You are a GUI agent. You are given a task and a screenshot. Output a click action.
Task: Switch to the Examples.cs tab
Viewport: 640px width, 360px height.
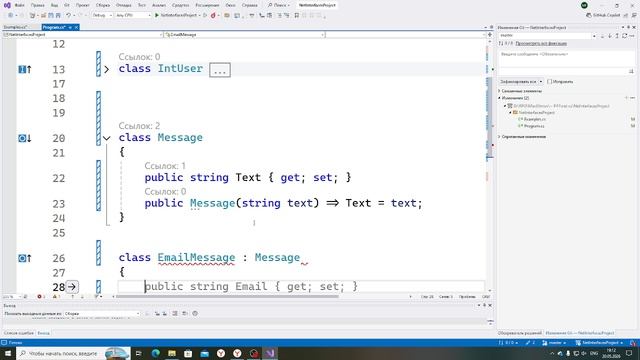(16, 27)
